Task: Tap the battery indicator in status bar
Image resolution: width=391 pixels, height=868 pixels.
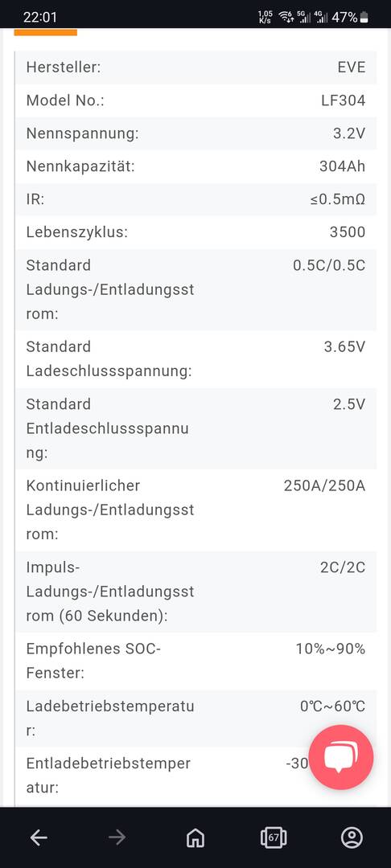Action: 364,18
